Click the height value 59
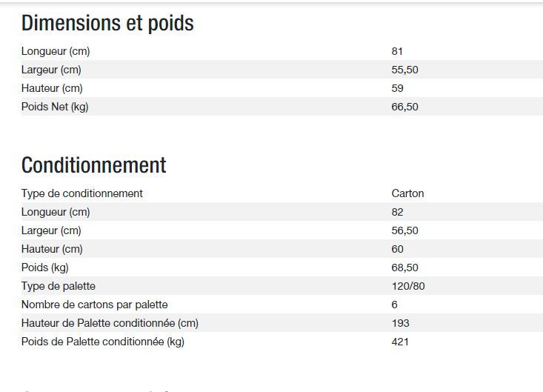 397,88
